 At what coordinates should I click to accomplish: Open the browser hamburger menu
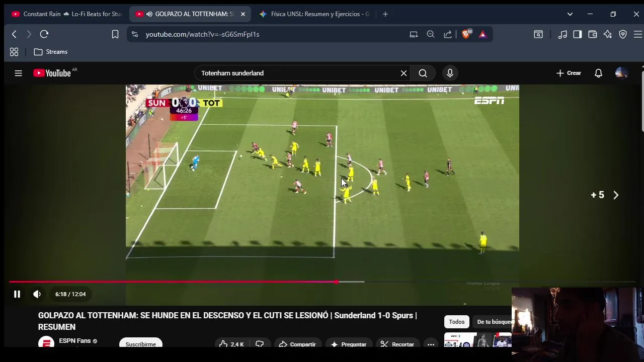pos(637,34)
